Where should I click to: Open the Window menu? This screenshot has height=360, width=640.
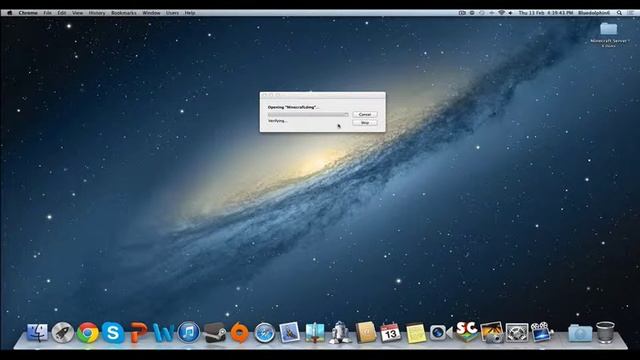pos(151,13)
